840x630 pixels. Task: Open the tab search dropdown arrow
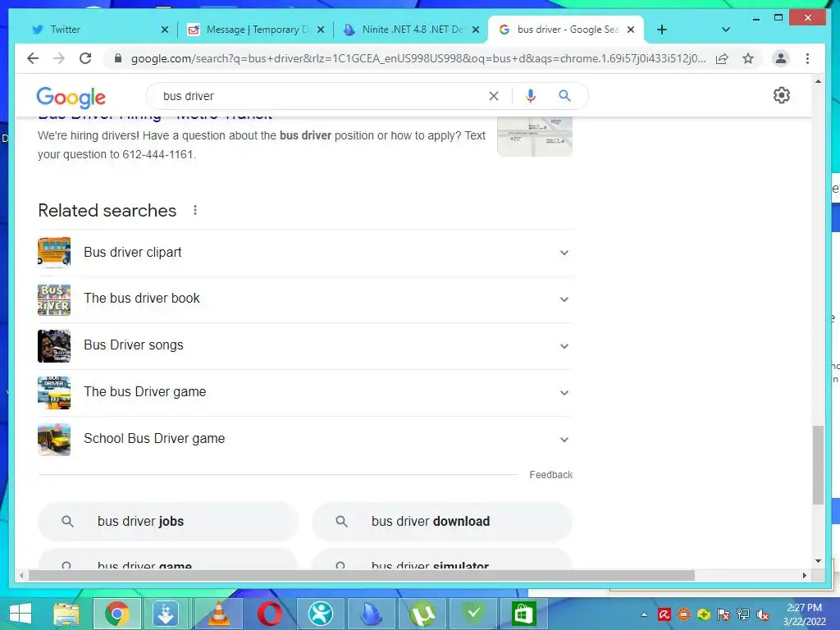pos(726,30)
